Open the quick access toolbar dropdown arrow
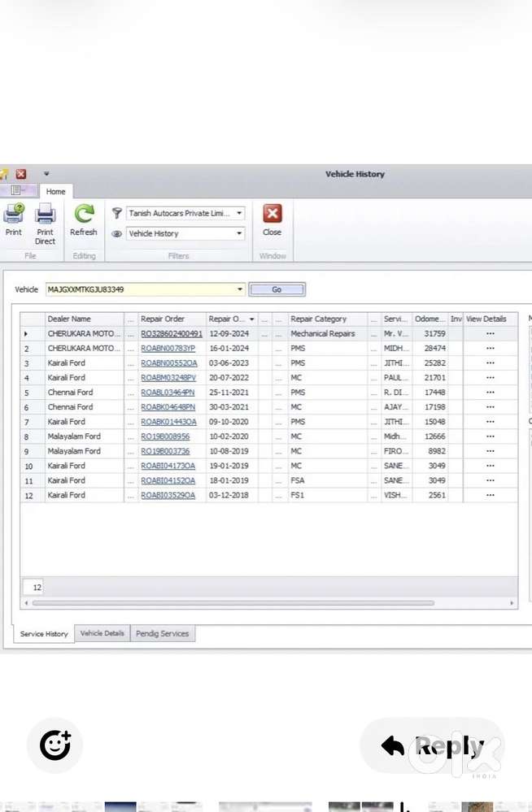The height and width of the screenshot is (812, 532). pos(46,174)
